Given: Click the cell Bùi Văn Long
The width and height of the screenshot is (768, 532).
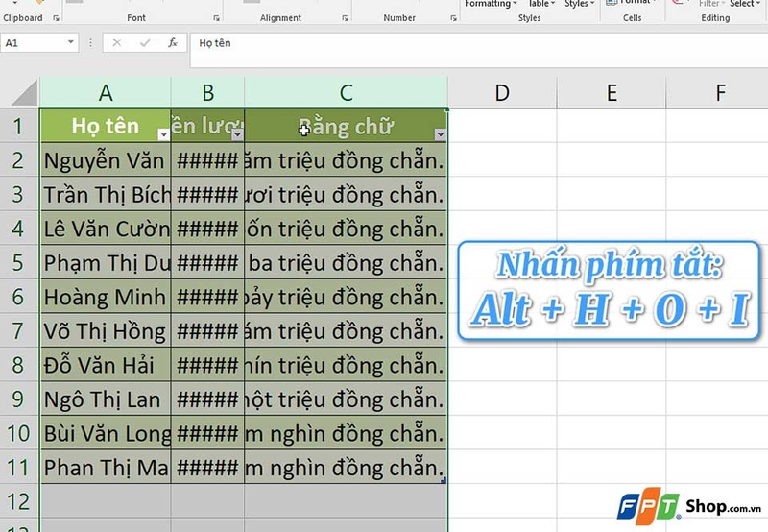Looking at the screenshot, I should coord(106,433).
